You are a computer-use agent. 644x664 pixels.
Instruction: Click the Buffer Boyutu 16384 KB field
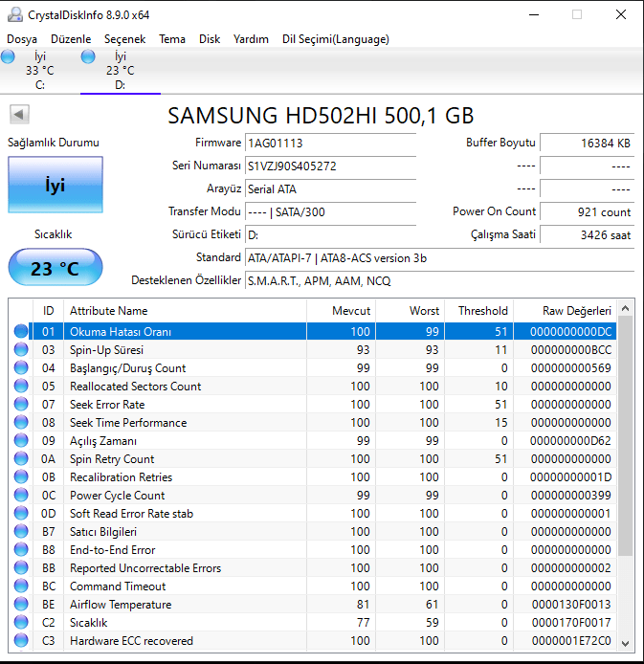coord(587,143)
